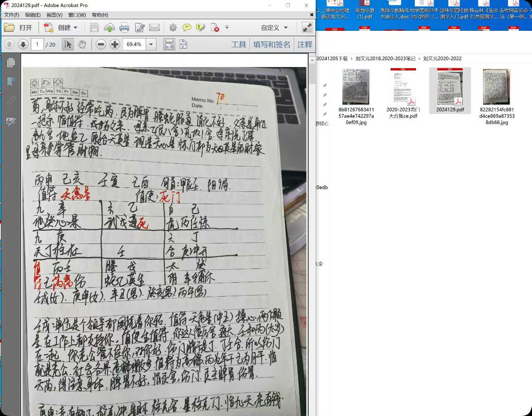Show the Bookmarks side panel

coord(11,82)
